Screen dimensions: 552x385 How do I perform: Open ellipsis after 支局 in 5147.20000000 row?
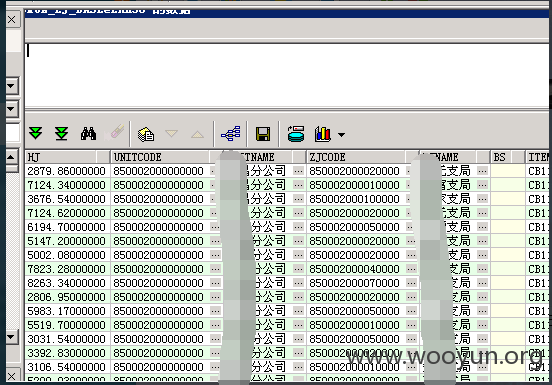(483, 241)
